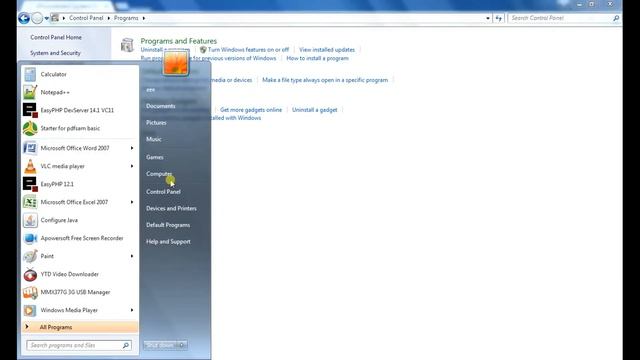
Task: Click the Shut down button
Action: pyautogui.click(x=161, y=345)
